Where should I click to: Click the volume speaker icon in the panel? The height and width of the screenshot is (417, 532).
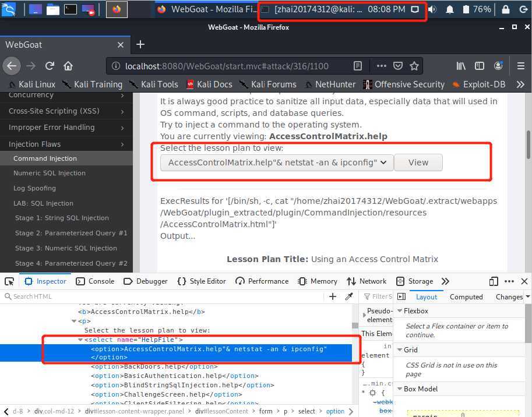pos(432,9)
